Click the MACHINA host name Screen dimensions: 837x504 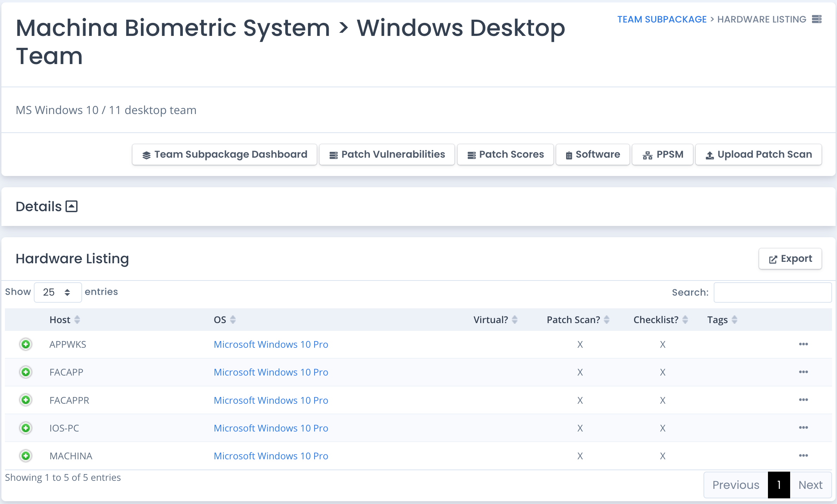[x=71, y=456]
